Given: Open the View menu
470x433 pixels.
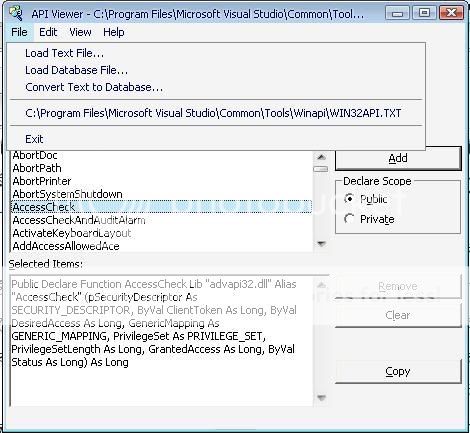Looking at the screenshot, I should tap(80, 32).
